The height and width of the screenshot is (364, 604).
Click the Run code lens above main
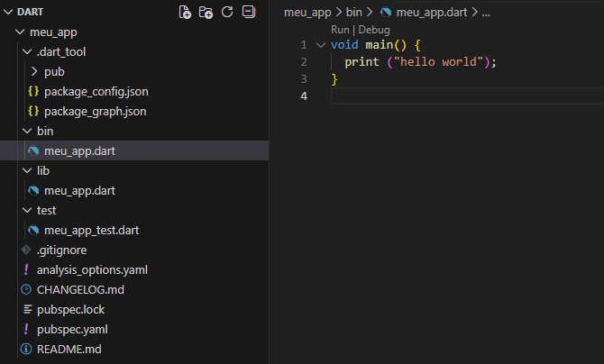coord(340,30)
